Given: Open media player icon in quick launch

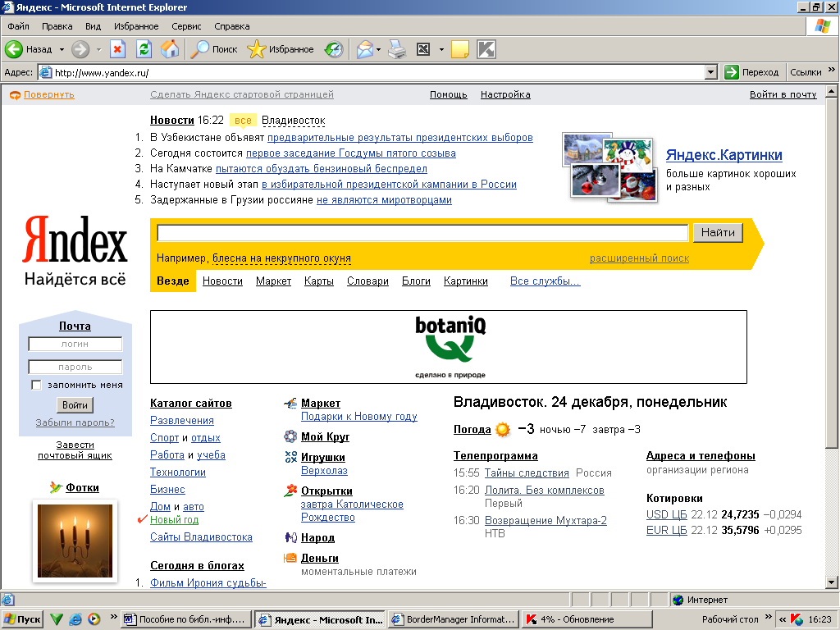Looking at the screenshot, I should (x=94, y=619).
